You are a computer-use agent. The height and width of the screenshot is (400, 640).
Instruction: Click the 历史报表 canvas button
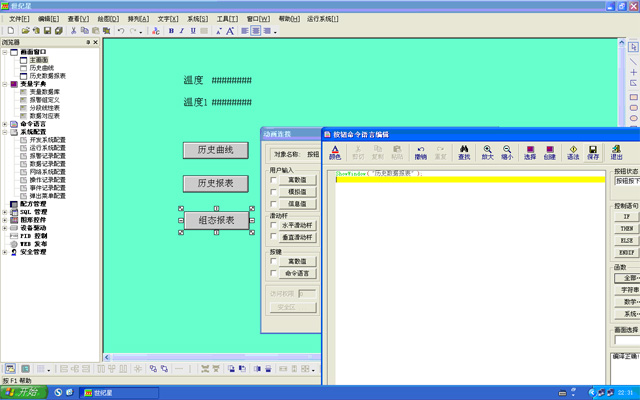point(216,184)
